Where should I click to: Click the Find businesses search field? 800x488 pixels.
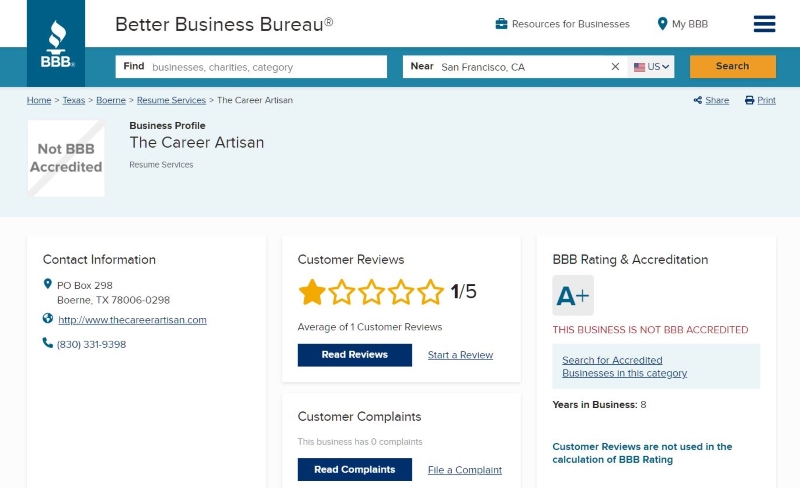click(x=251, y=67)
